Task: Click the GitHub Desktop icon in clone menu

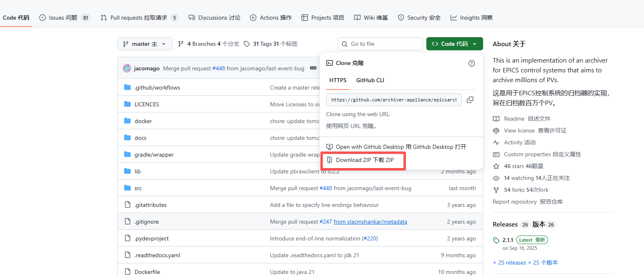Action: click(x=330, y=147)
